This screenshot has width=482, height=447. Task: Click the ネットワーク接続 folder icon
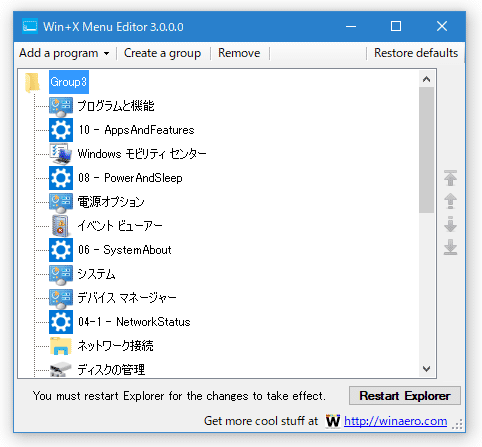click(61, 346)
